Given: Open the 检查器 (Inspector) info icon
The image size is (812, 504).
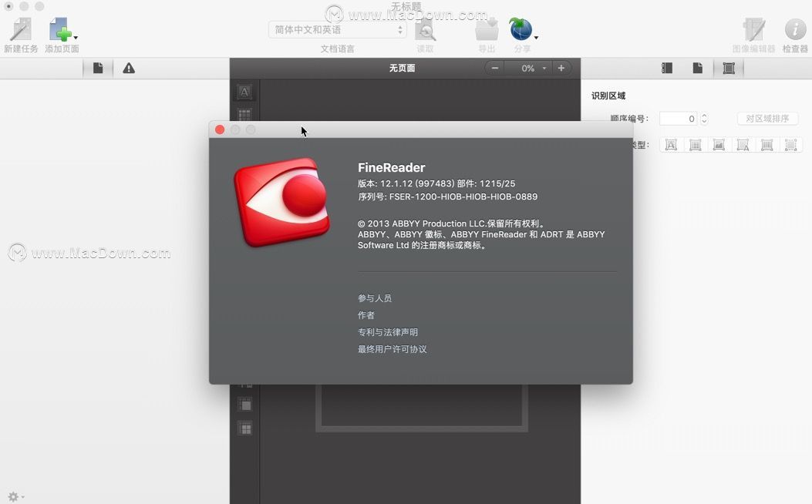Looking at the screenshot, I should click(795, 29).
